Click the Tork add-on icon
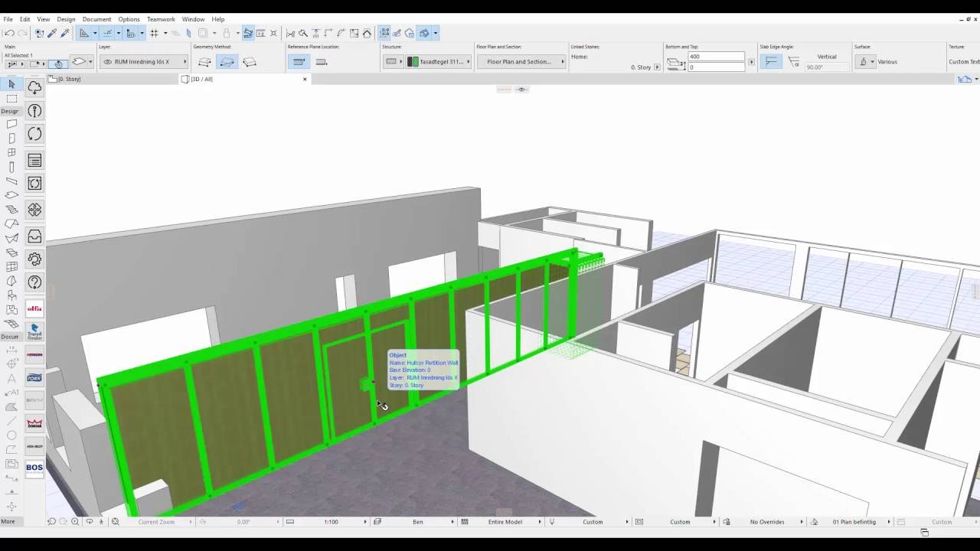Screen dimensions: 980x551 [x=34, y=377]
